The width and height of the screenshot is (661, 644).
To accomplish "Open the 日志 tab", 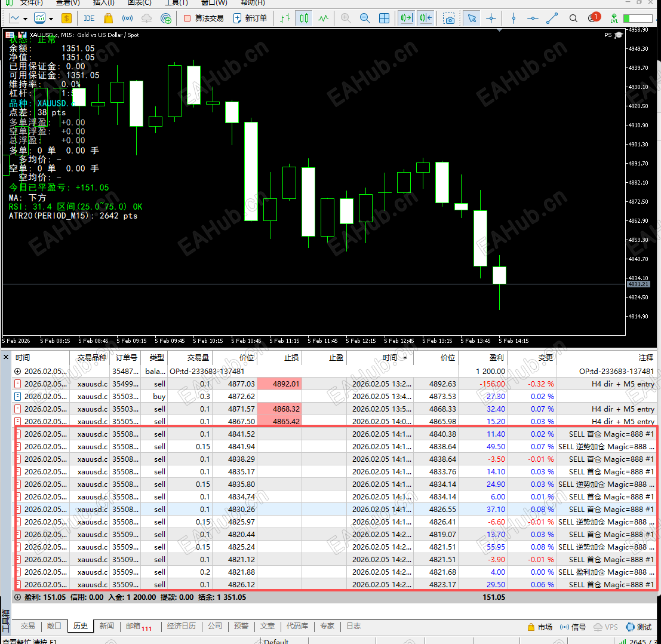I will point(353,626).
